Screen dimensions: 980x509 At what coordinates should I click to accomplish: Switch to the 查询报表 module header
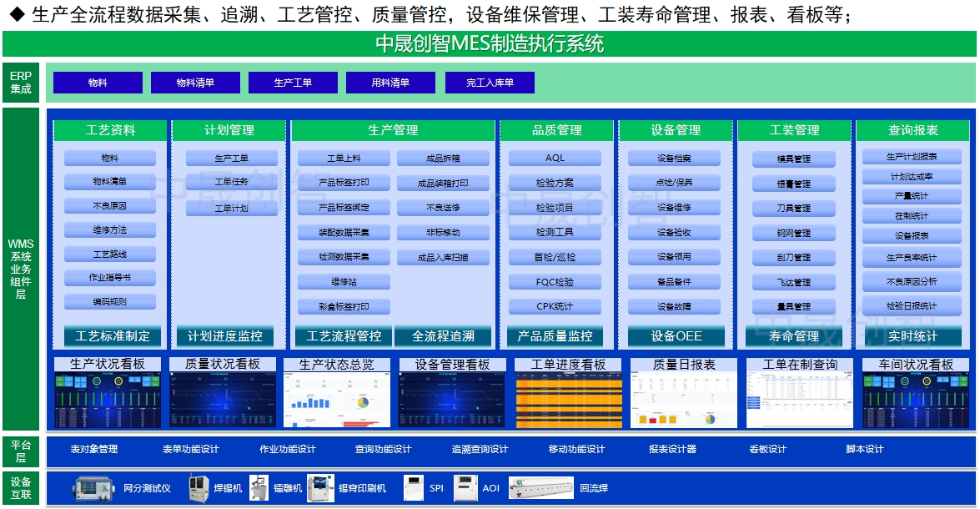pyautogui.click(x=912, y=130)
